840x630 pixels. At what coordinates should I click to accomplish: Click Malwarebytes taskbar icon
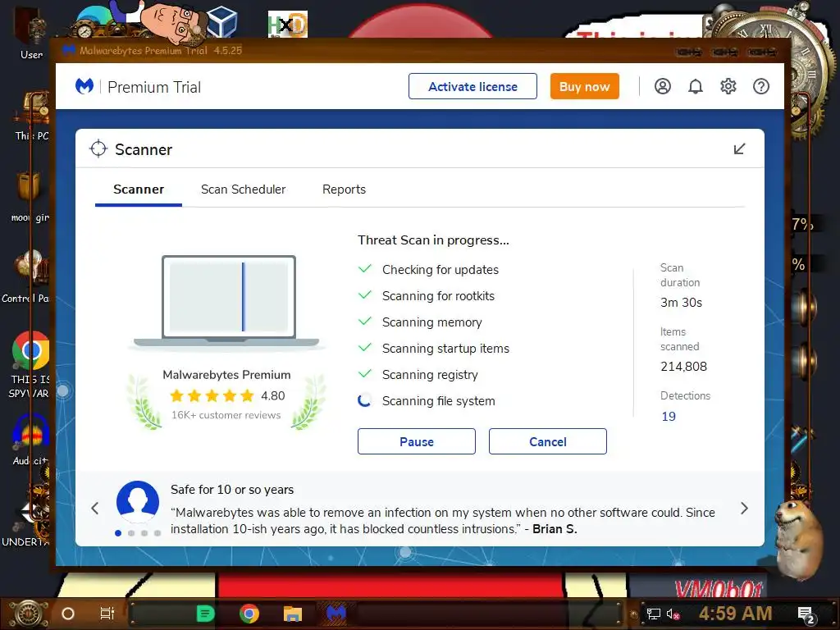(x=336, y=614)
